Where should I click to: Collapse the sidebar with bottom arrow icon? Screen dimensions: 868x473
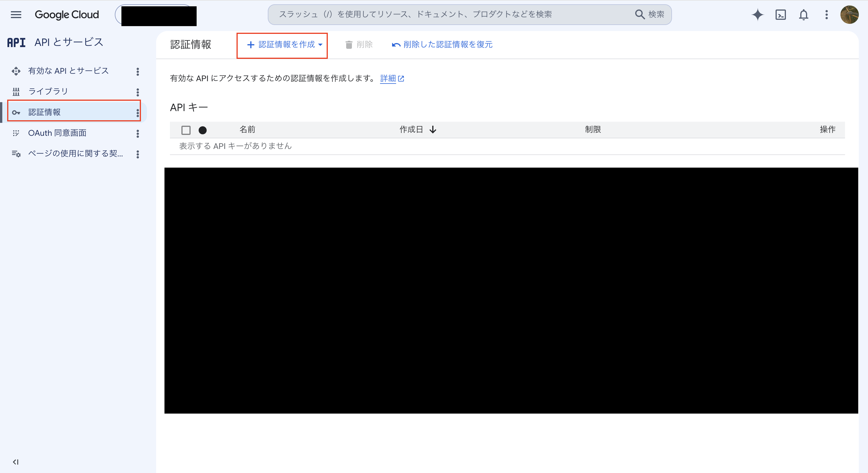15,462
